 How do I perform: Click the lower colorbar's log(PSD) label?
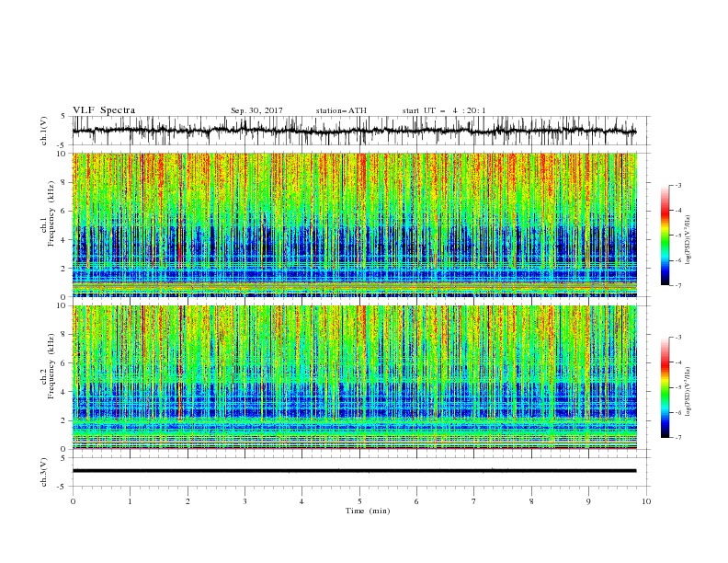(688, 392)
